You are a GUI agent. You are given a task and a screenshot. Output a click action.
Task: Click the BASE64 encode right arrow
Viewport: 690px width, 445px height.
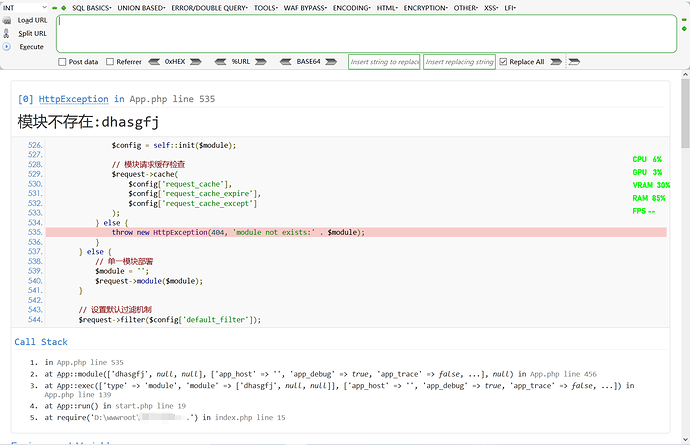[x=331, y=62]
